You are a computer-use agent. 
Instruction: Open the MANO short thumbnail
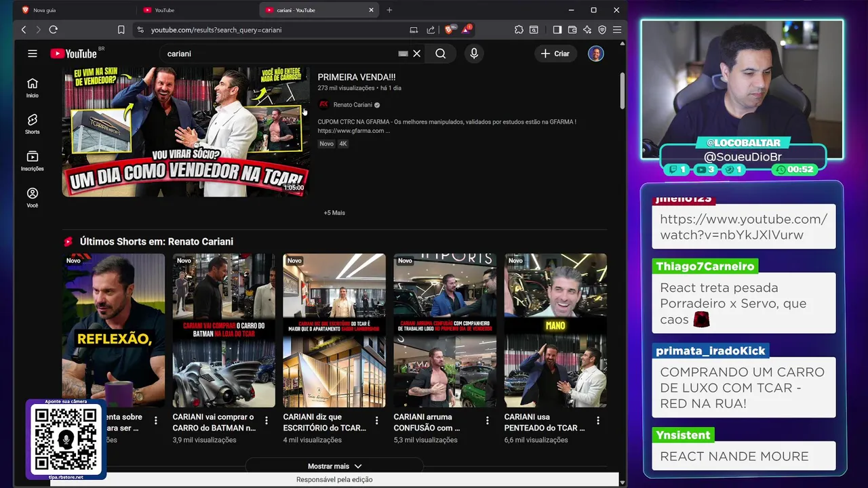pos(555,330)
